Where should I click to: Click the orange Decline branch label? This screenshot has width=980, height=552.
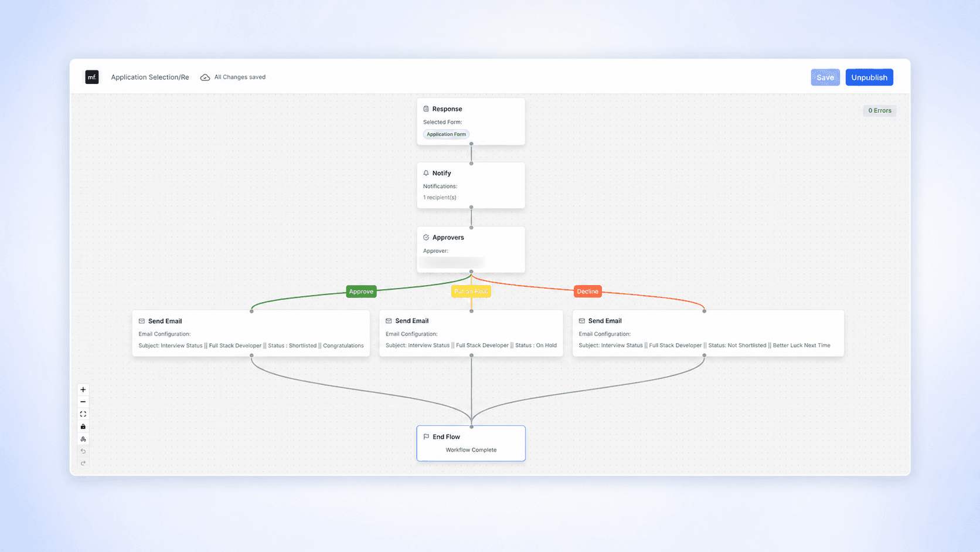587,292
